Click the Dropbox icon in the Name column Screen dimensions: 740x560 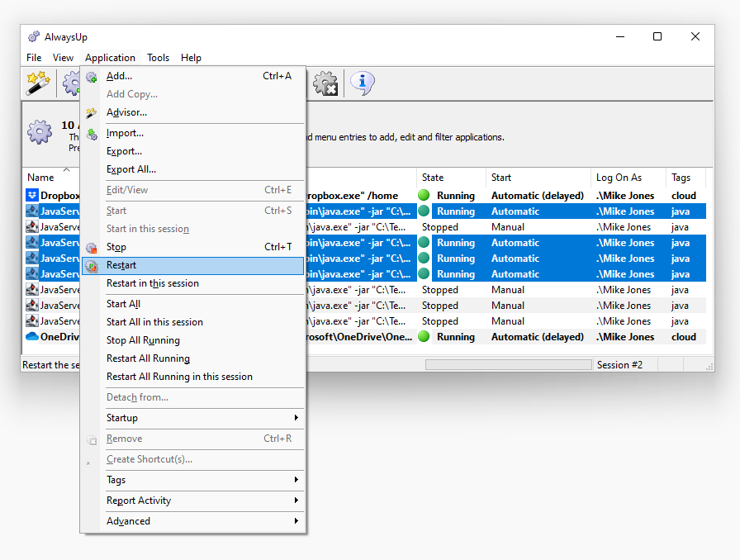coord(32,196)
